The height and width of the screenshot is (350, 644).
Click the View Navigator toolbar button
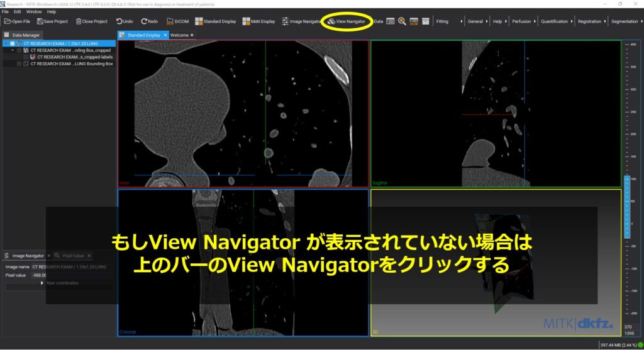point(347,21)
